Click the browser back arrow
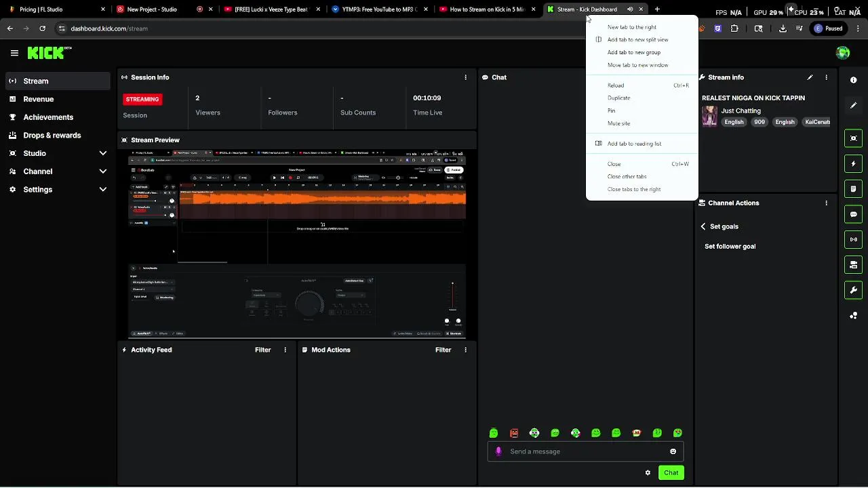 coord(9,28)
